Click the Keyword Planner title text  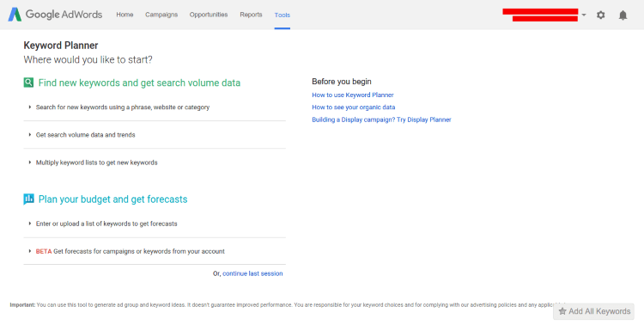[x=61, y=46]
